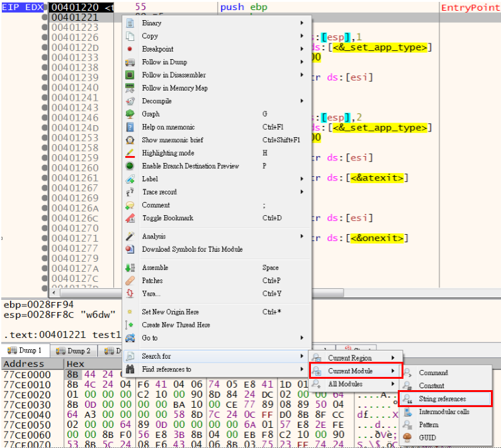
Task: Toggle breakpoint dot at address 00401233
Action: (x=45, y=58)
